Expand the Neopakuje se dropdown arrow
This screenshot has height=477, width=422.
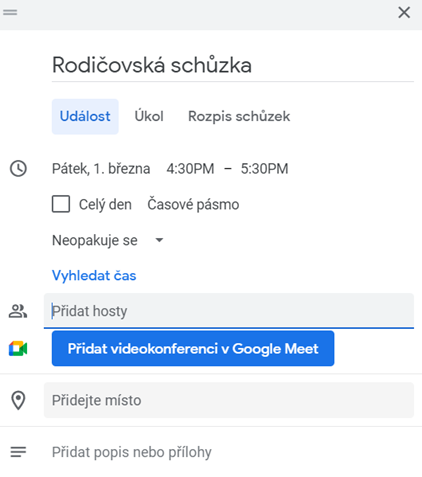pos(159,240)
